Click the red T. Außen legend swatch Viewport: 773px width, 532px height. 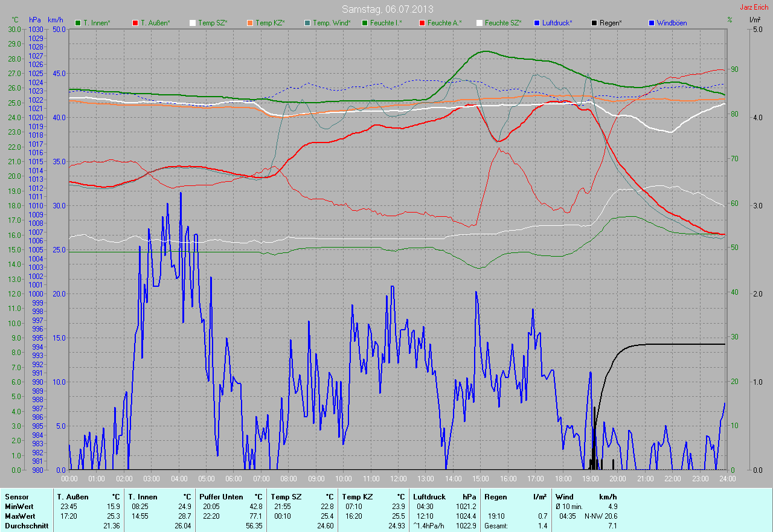tap(135, 23)
